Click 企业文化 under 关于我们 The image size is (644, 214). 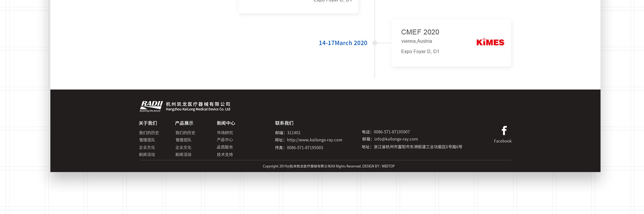pyautogui.click(x=147, y=148)
